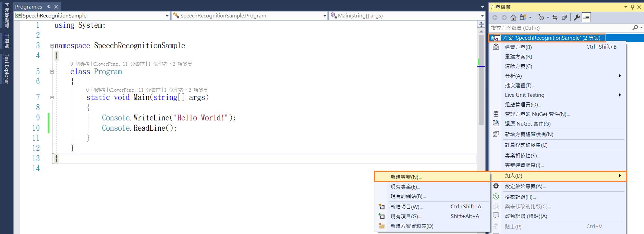Image resolution: width=644 pixels, height=234 pixels.
Task: Click the 現有項目 icon
Action: tap(381, 216)
